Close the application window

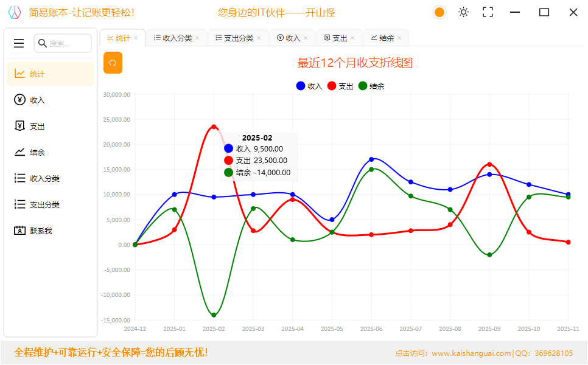coord(573,12)
